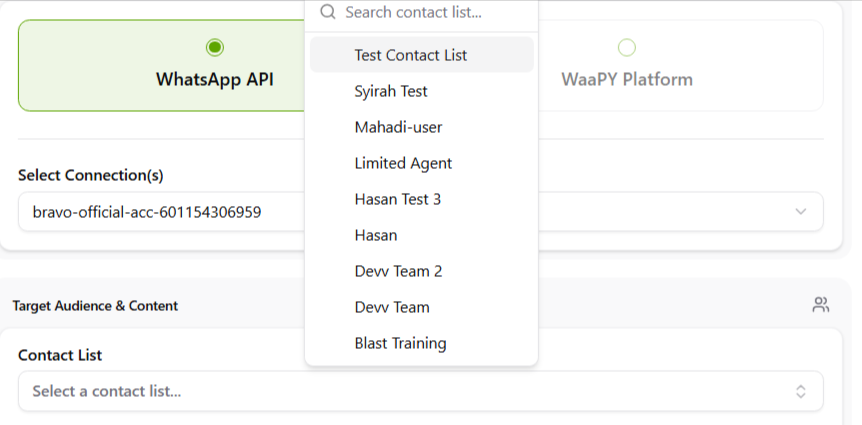Click the Select a contact list placeholder
The image size is (862, 425).
coord(107,391)
